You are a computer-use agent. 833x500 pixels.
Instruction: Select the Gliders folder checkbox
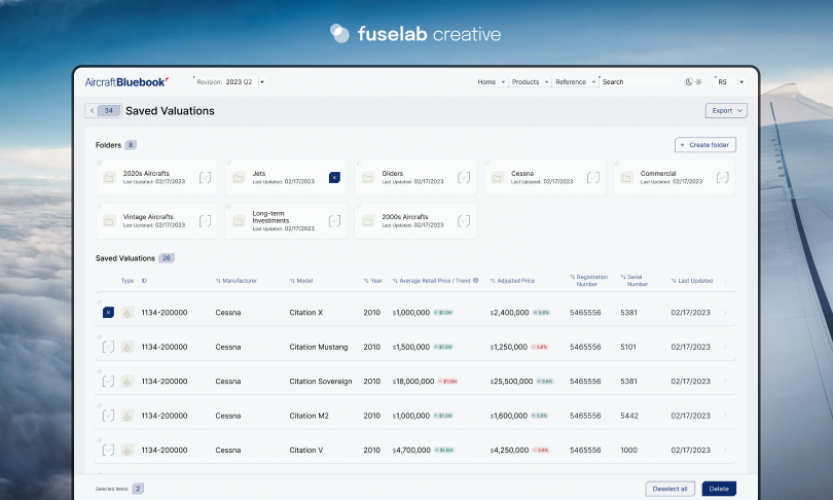464,177
